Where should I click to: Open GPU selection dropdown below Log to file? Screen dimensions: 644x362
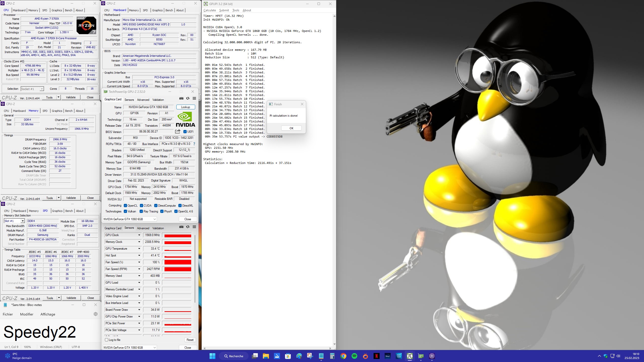click(130, 348)
